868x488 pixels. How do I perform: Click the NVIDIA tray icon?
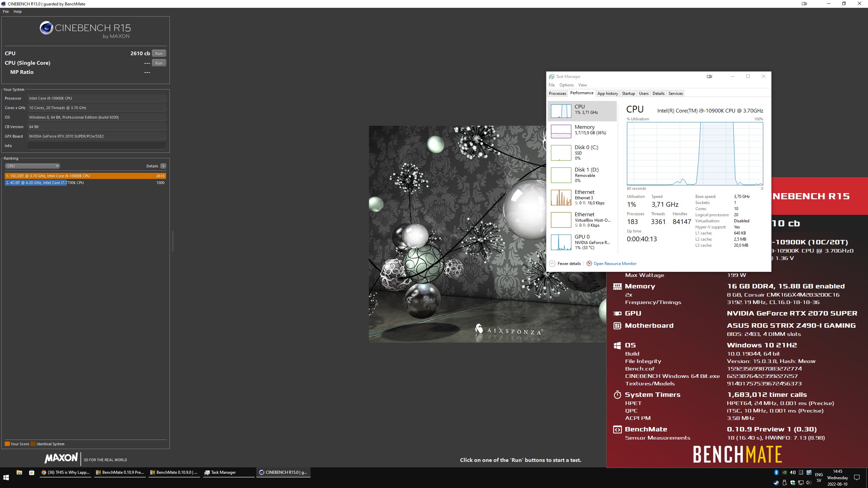coord(784,472)
